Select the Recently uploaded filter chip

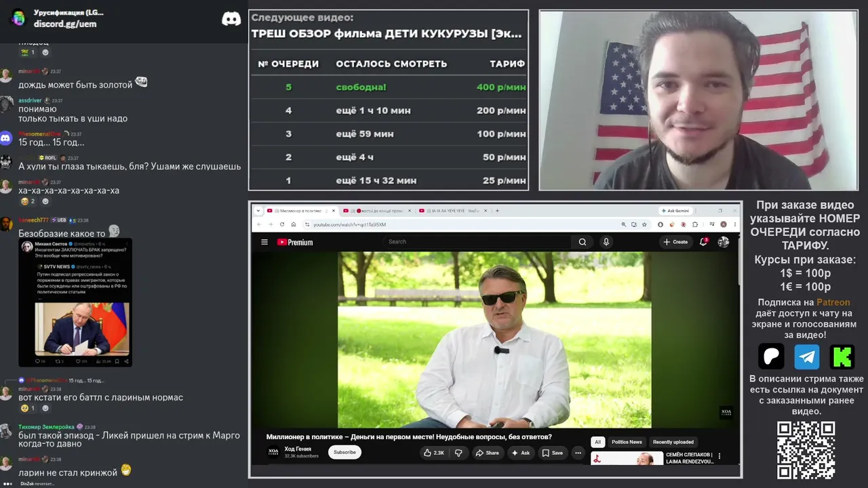(x=673, y=442)
